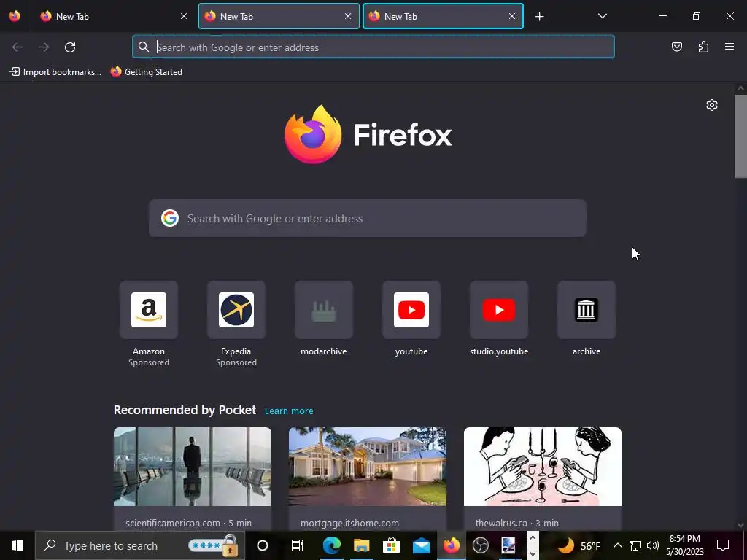Viewport: 747px width, 560px height.
Task: Open Cortana circle icon in taskbar
Action: 263,545
